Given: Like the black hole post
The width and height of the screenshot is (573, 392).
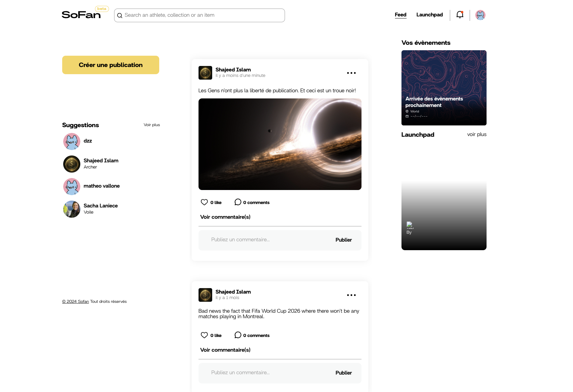Looking at the screenshot, I should point(204,202).
